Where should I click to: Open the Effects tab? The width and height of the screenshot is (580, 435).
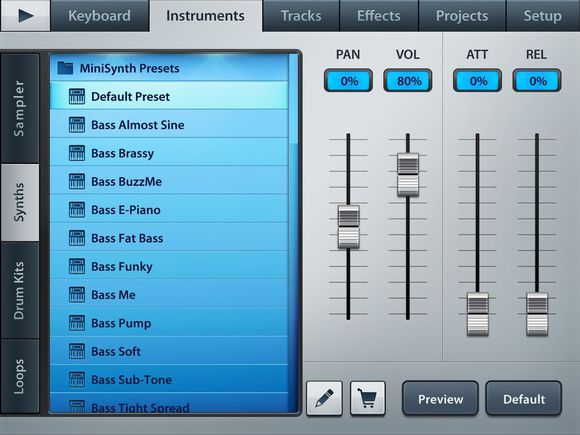[379, 16]
